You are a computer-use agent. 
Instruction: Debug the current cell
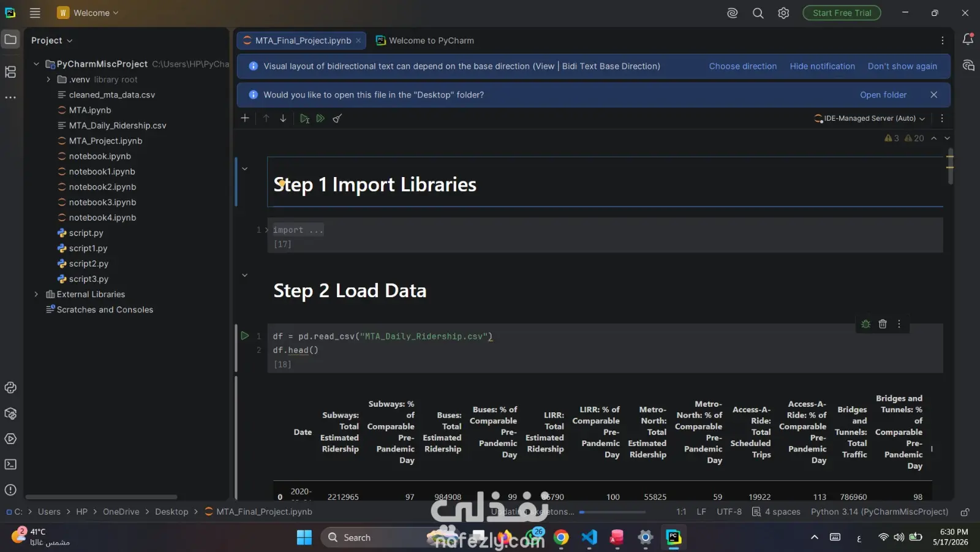pyautogui.click(x=865, y=324)
